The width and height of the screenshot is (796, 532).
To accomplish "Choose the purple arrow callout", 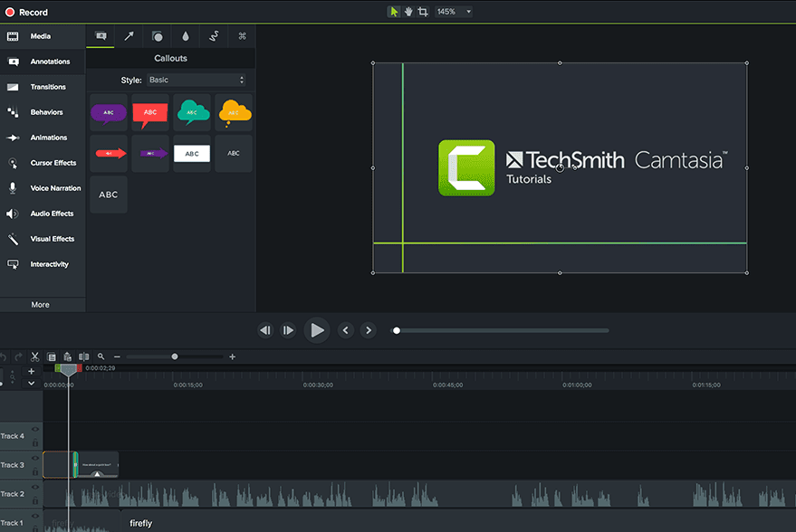I will click(150, 153).
